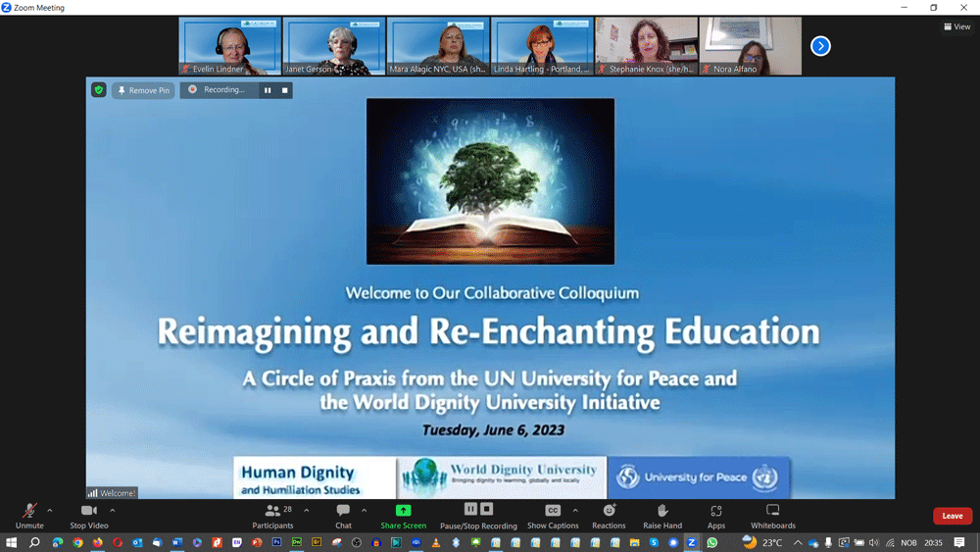Open Google Chrome from taskbar
980x552 pixels.
point(77,542)
